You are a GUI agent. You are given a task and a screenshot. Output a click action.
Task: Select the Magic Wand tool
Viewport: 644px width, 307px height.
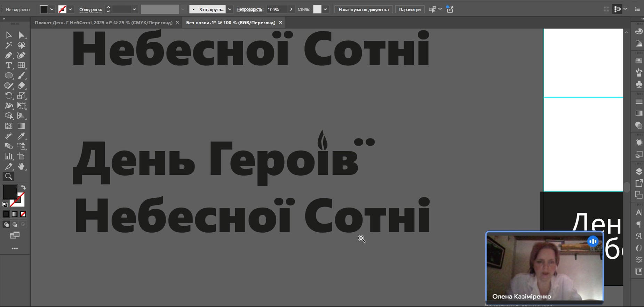point(9,46)
